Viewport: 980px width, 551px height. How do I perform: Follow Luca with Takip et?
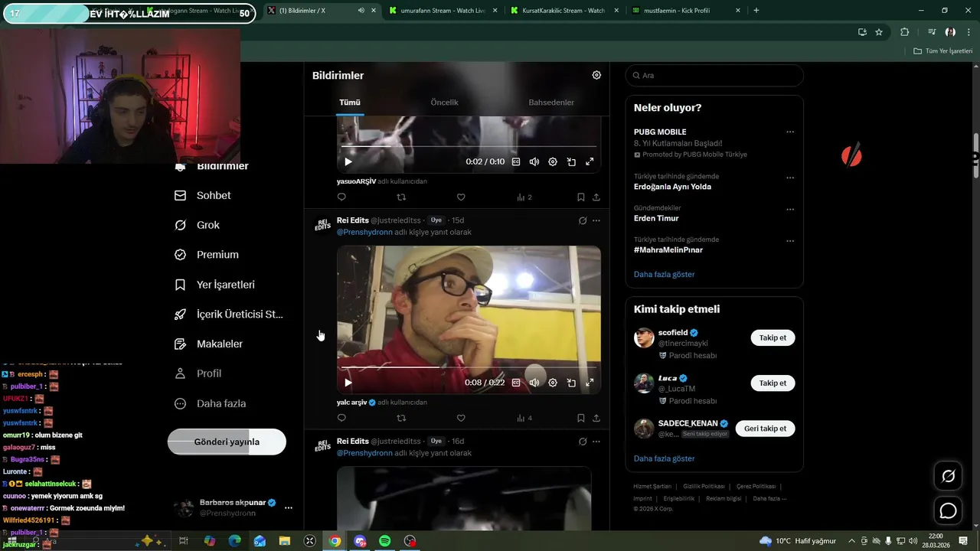pyautogui.click(x=773, y=383)
